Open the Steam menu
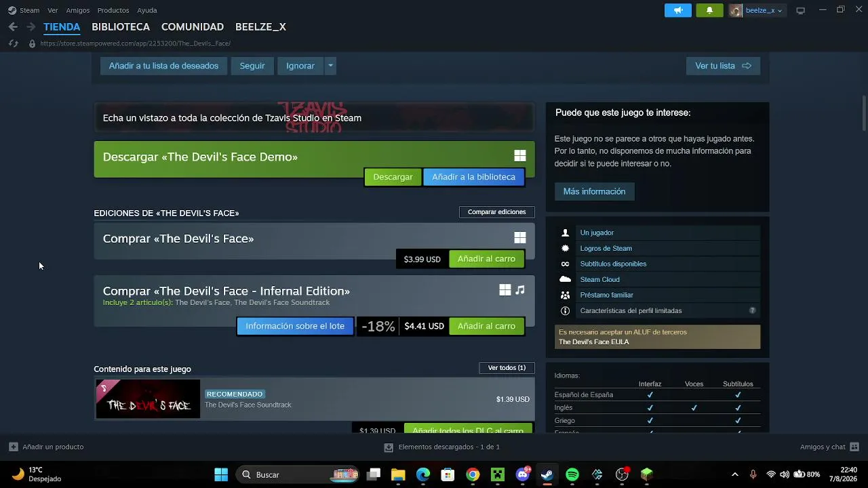868x488 pixels. pos(29,10)
